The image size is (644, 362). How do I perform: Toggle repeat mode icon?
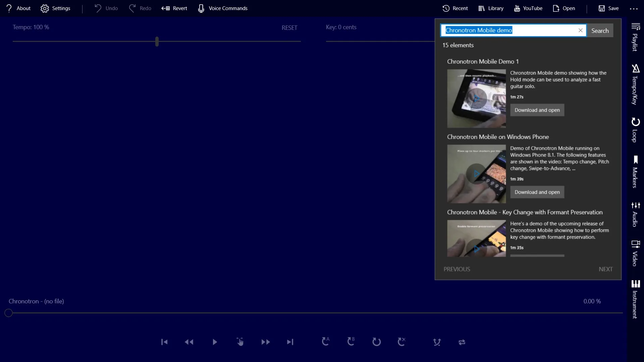[x=462, y=342]
